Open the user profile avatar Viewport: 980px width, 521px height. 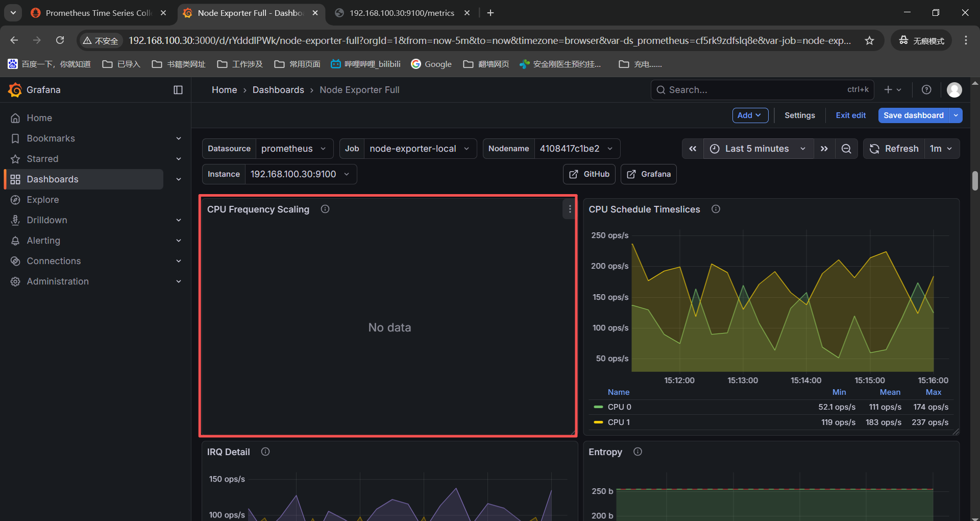(954, 90)
